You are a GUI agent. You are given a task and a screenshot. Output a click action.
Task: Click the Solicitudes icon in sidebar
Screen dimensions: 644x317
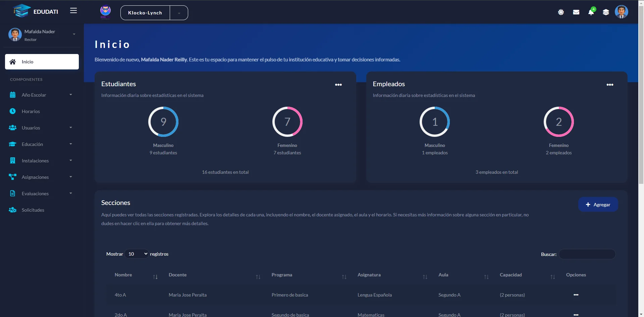coord(13,210)
